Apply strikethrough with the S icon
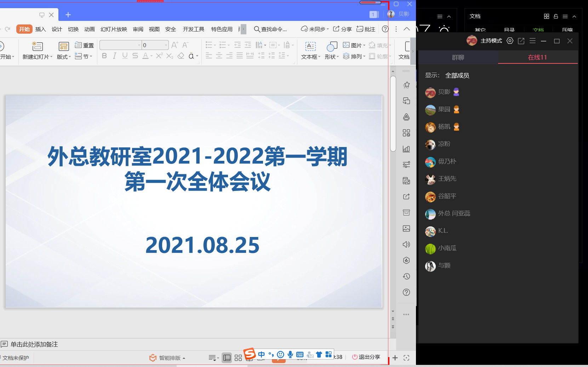 [135, 56]
